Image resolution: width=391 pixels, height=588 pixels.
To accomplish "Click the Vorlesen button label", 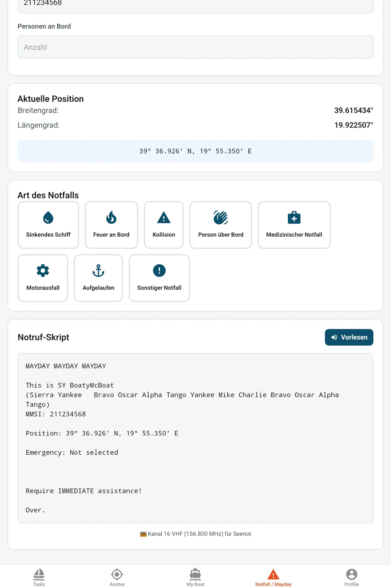I will click(x=354, y=337).
